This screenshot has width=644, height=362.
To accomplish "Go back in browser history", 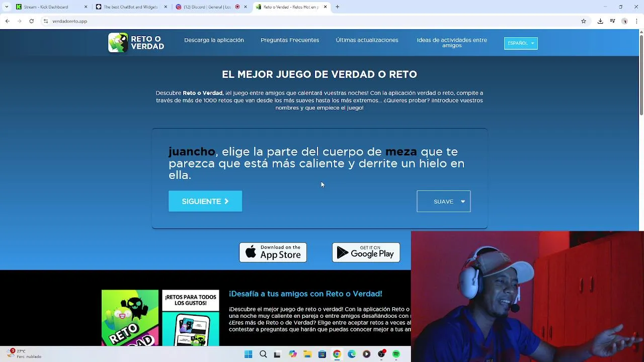I will coord(7,21).
